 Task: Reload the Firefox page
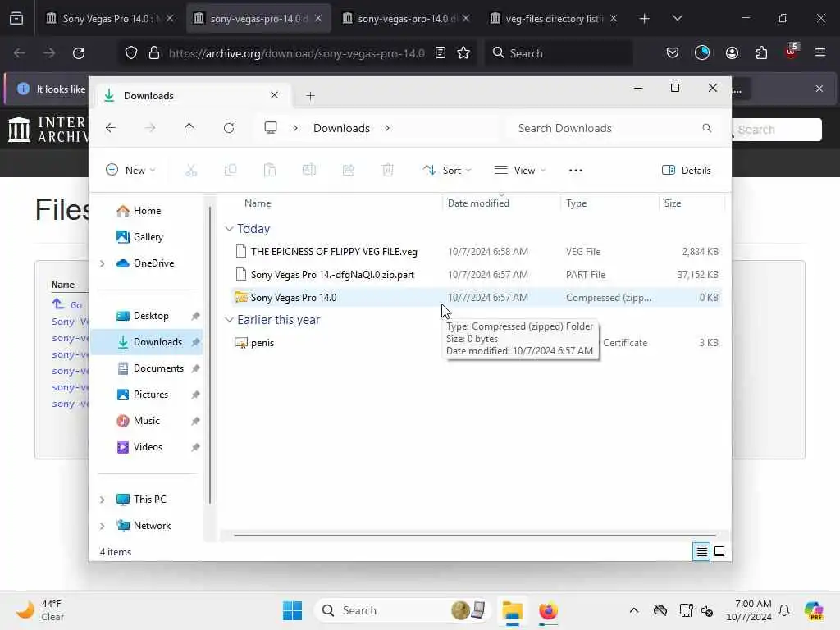pyautogui.click(x=79, y=53)
